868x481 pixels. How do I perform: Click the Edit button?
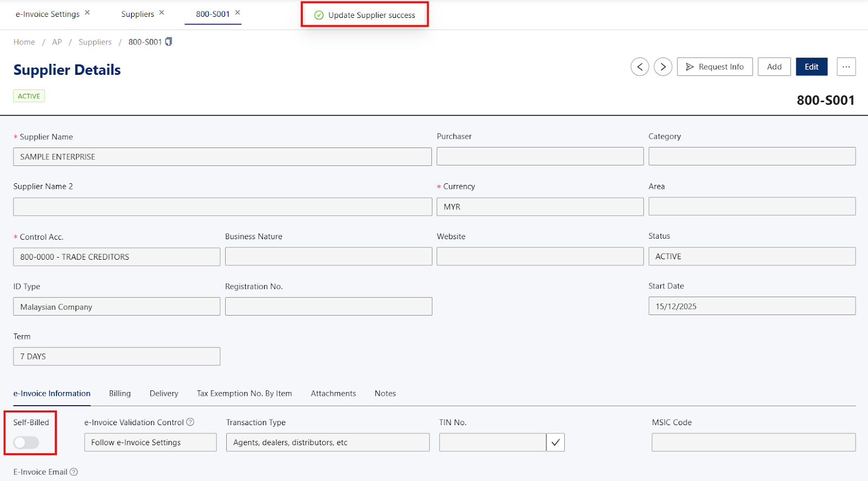tap(811, 67)
